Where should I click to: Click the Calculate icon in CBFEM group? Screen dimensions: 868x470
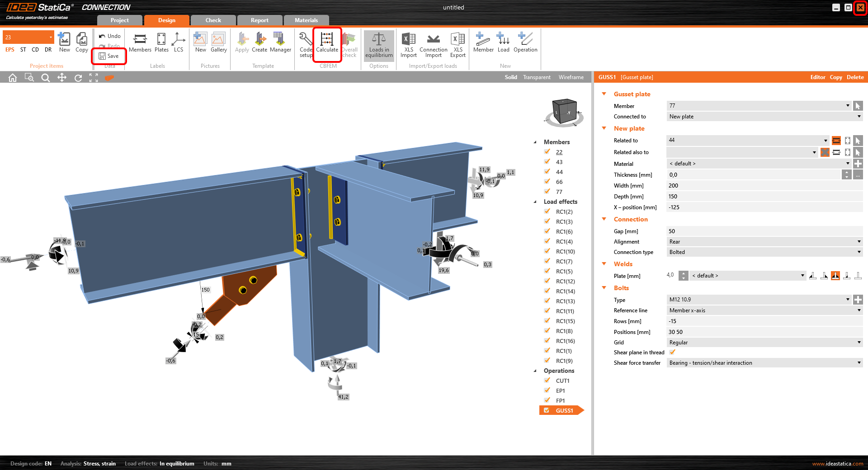(x=327, y=43)
